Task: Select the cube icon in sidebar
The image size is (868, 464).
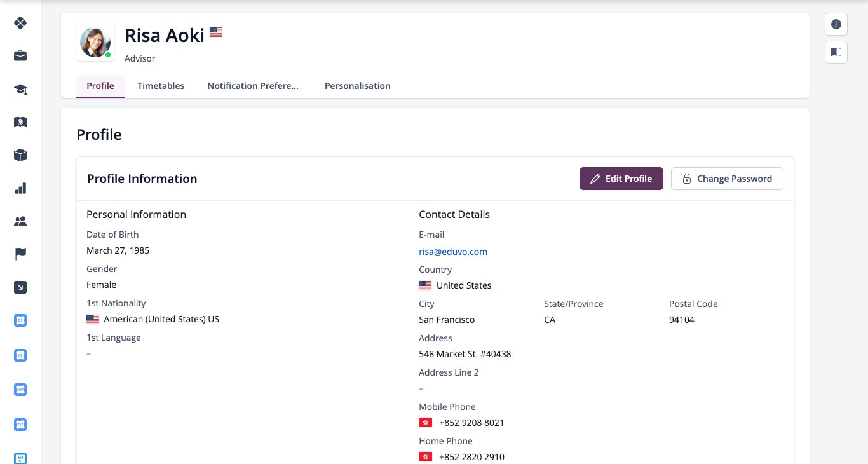Action: (x=20, y=155)
